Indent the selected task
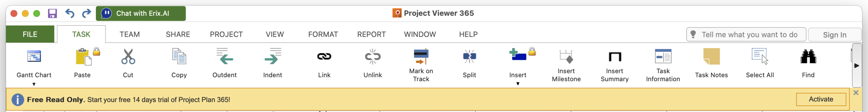 273,57
